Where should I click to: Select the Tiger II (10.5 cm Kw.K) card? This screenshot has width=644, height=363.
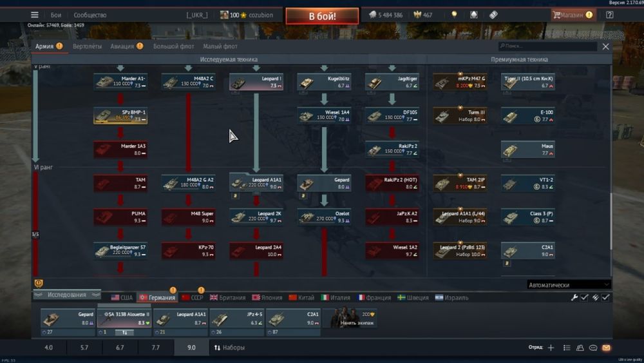point(528,82)
